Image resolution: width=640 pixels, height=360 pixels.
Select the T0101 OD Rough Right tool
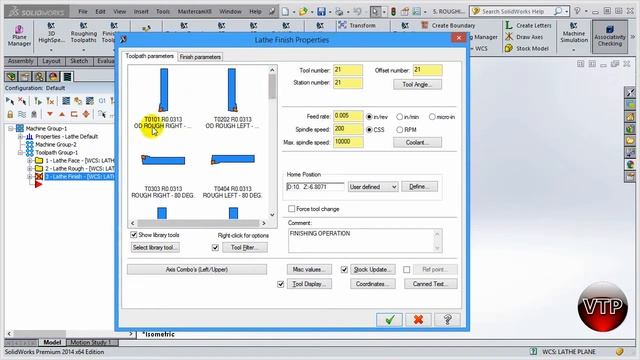click(163, 98)
